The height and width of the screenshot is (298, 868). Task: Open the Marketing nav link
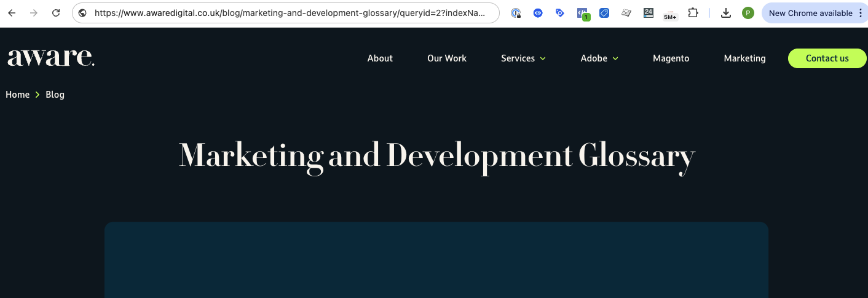pos(745,58)
